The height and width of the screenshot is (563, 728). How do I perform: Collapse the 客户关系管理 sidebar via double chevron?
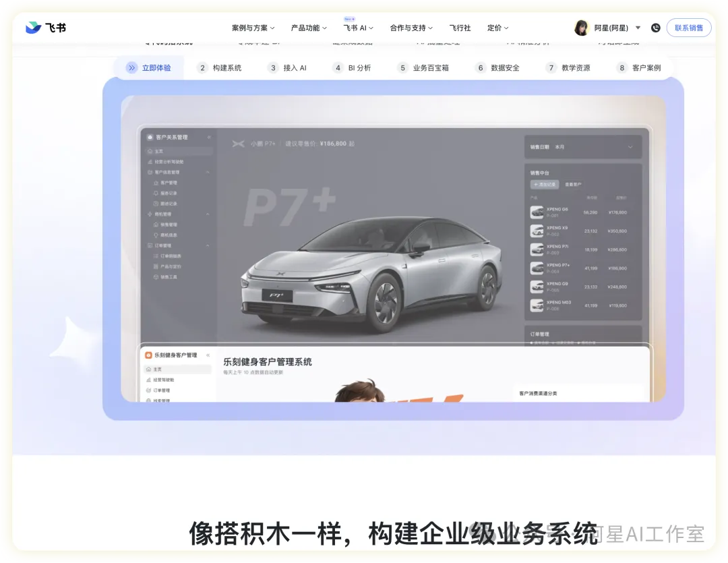click(209, 137)
